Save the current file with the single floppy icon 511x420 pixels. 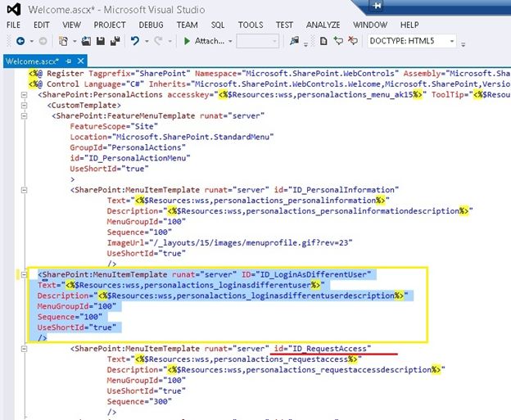coord(101,41)
